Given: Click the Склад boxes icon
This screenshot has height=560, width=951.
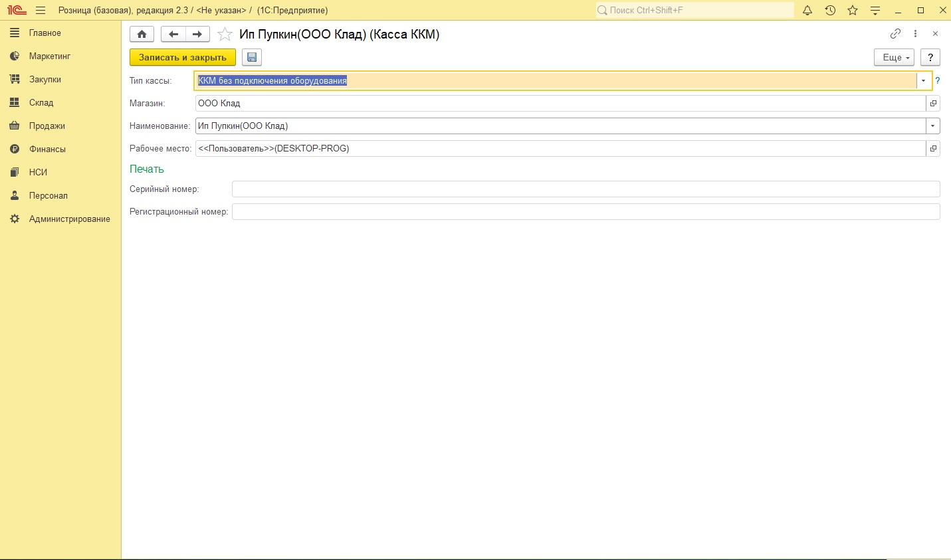Looking at the screenshot, I should tap(15, 102).
